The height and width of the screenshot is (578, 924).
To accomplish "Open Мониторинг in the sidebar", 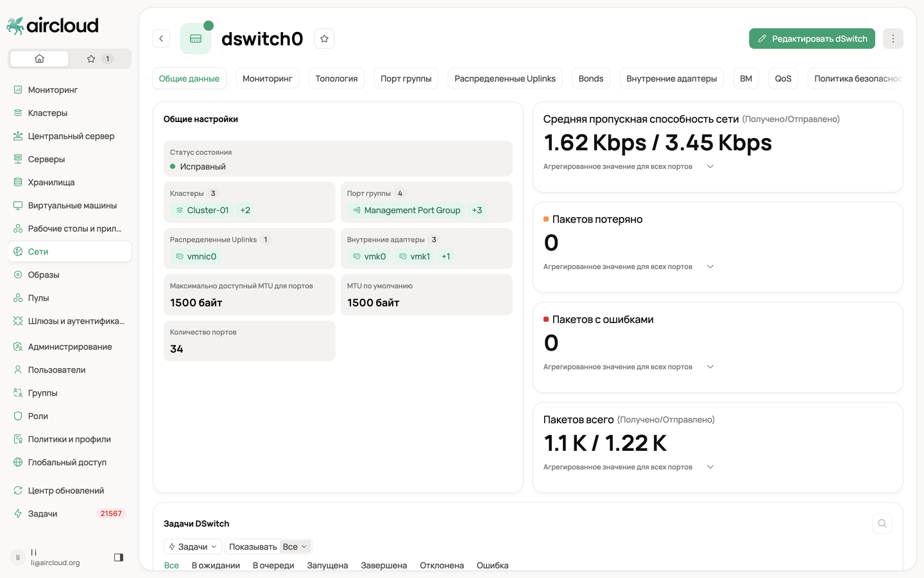I will 69,90.
